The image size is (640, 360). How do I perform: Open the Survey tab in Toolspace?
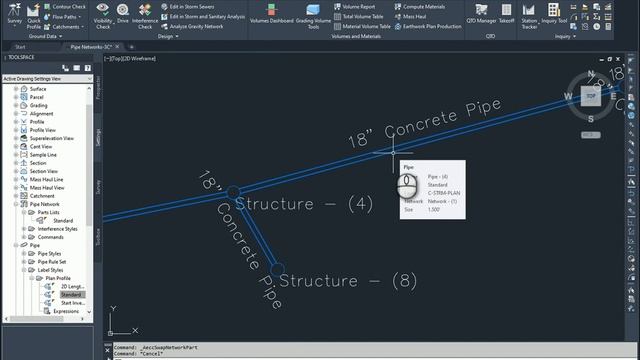point(98,187)
